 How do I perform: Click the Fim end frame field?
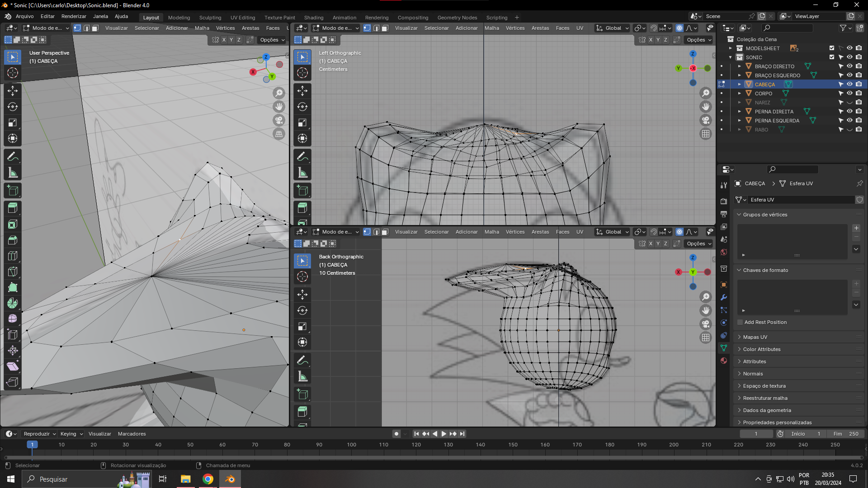846,434
